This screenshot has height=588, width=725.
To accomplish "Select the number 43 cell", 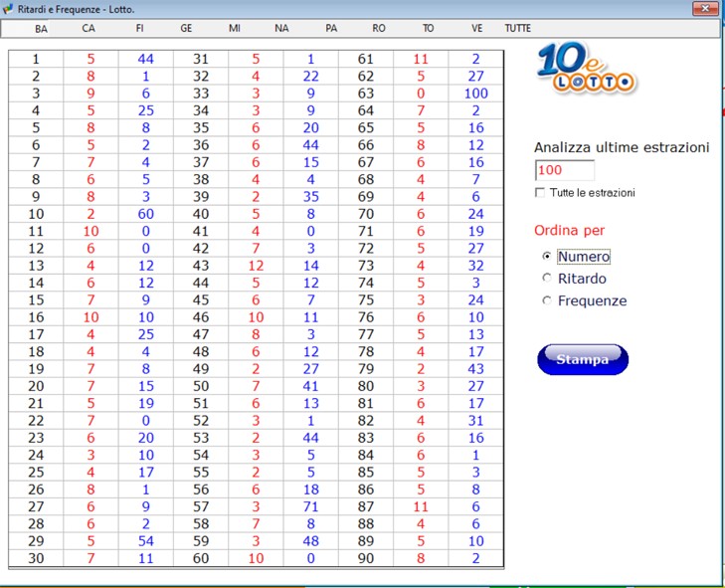I will (x=201, y=266).
